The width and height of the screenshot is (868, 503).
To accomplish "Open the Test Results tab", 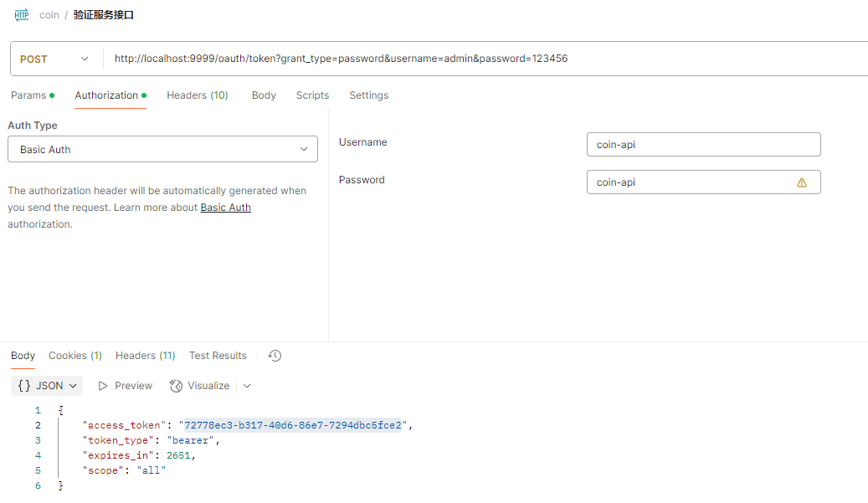I will point(218,356).
